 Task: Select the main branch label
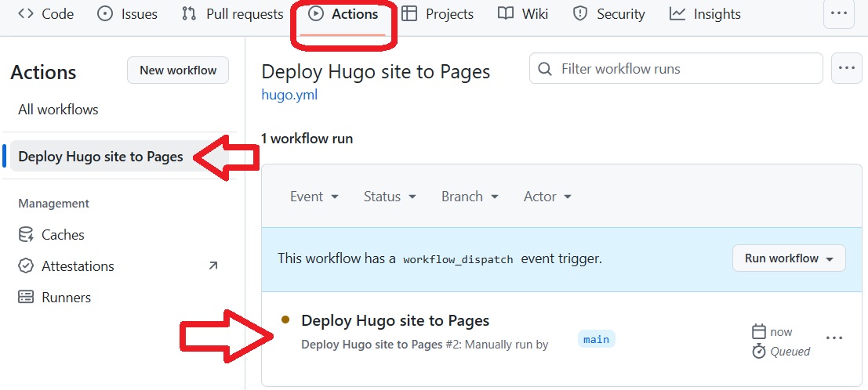[x=597, y=338]
